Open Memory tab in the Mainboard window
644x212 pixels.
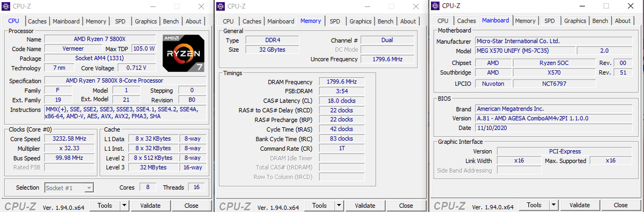[525, 21]
